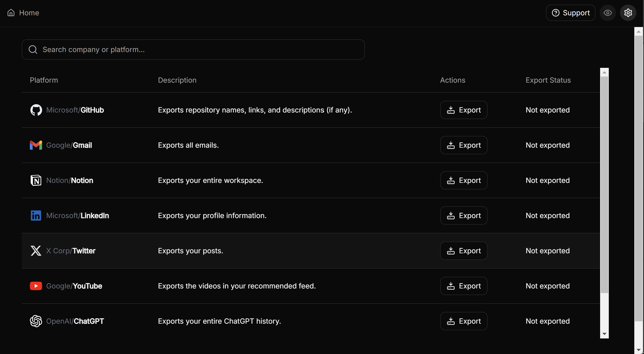
Task: Open settings with the gear icon
Action: pyautogui.click(x=628, y=13)
